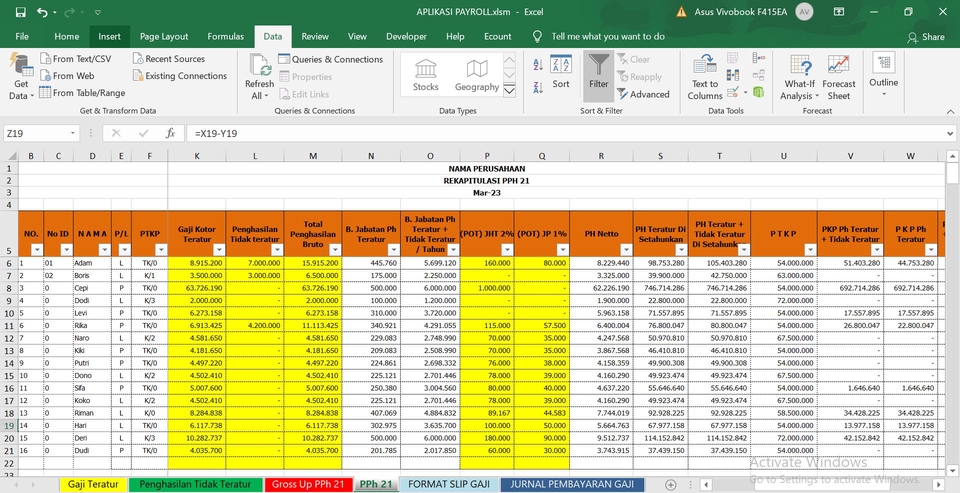Open JURNAL PEMBAYARAN GAJI sheet tab
960x493 pixels.
point(572,484)
